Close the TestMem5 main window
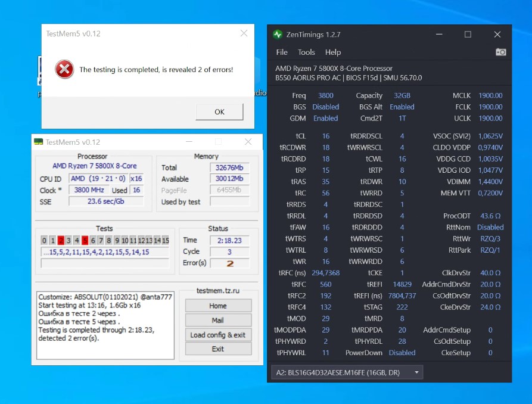Viewport: 532px width, 404px height. pyautogui.click(x=248, y=142)
